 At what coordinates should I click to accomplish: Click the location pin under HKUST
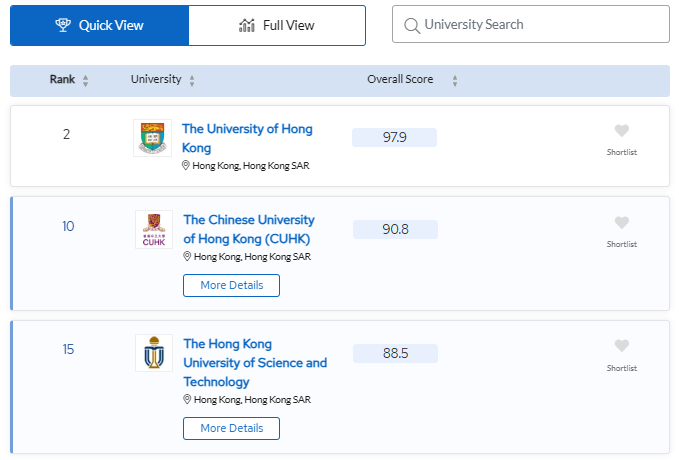(187, 399)
